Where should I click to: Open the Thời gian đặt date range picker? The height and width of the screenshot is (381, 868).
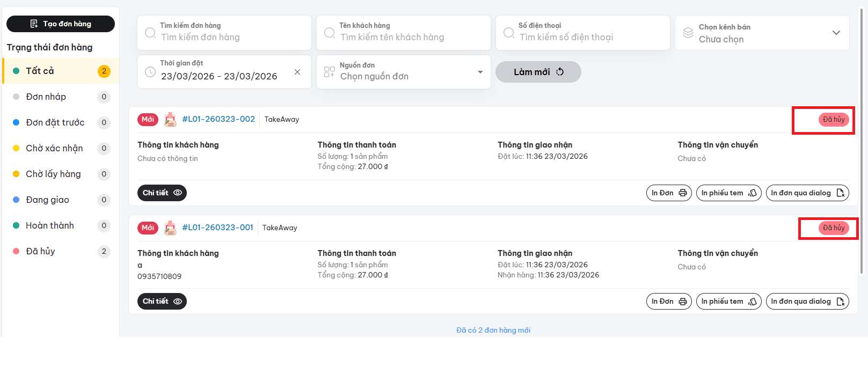point(224,72)
